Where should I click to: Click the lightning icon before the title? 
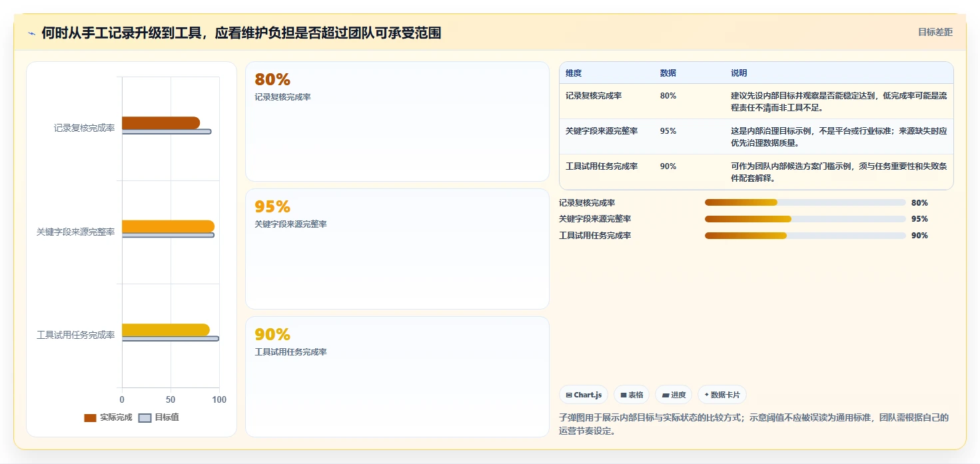(32, 33)
